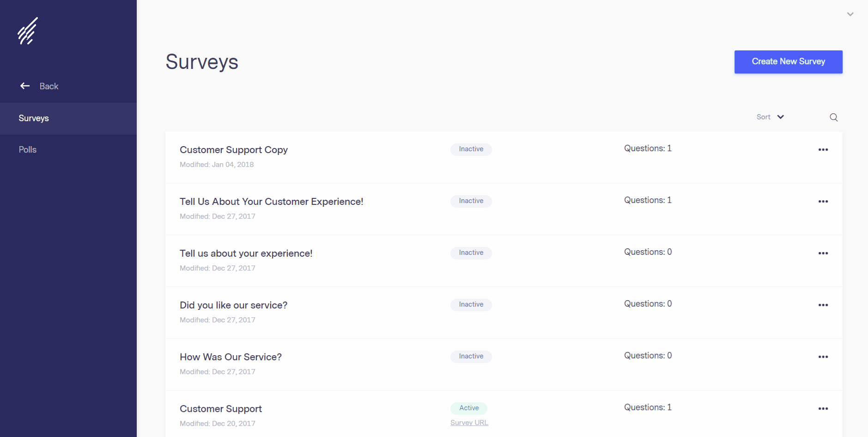
Task: Open options menu for Tell us about your experience!
Action: [823, 253]
